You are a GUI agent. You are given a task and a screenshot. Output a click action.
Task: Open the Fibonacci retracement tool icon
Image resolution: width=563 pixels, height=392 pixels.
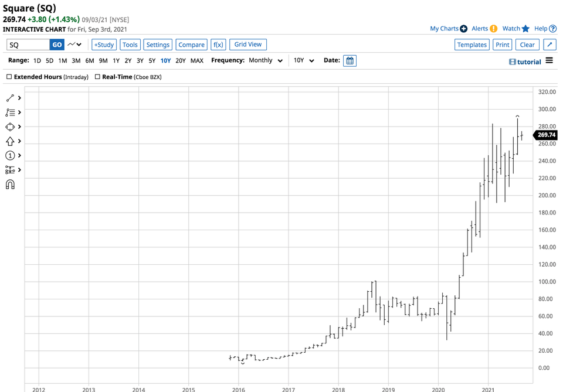[x=10, y=113]
